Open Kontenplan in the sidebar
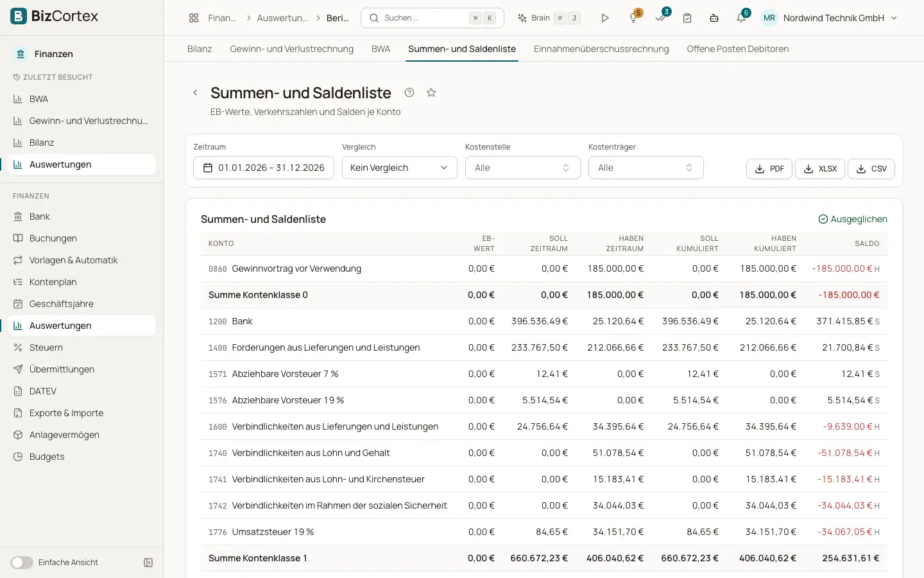This screenshot has height=578, width=924. pos(82,282)
